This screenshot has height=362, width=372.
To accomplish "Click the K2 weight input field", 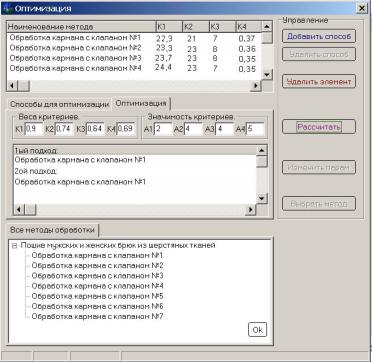I will (x=64, y=129).
